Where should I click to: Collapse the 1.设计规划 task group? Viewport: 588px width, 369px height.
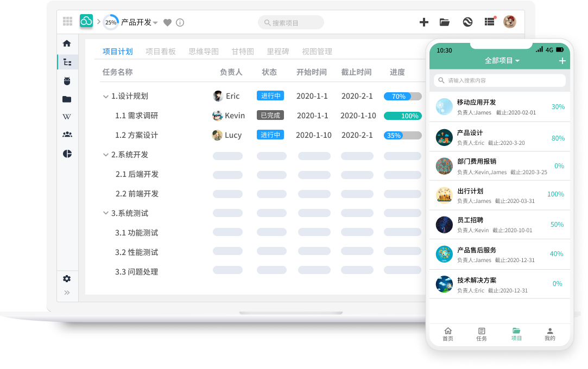106,96
